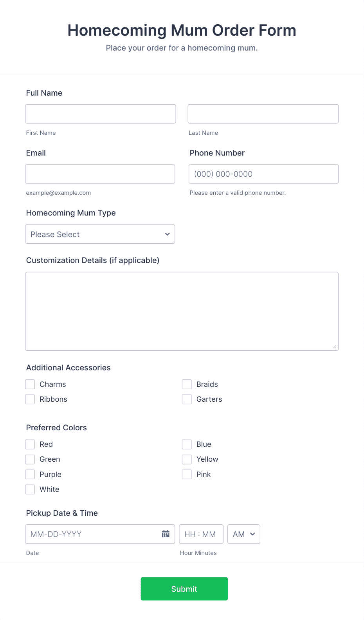The image size is (364, 620).
Task: Click the Email address field
Action: point(100,174)
